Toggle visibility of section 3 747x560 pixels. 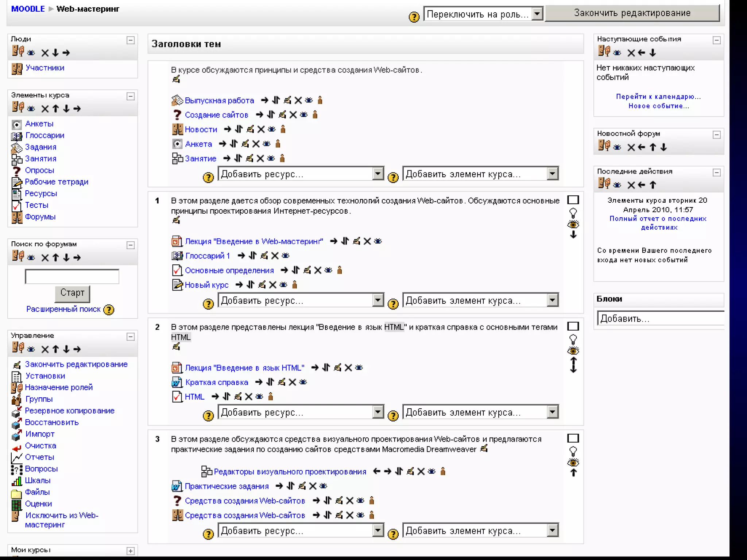click(573, 463)
